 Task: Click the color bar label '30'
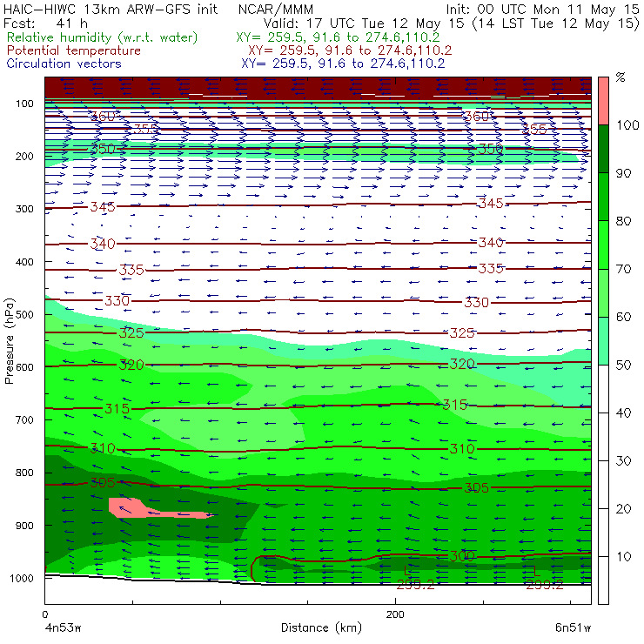coord(623,461)
